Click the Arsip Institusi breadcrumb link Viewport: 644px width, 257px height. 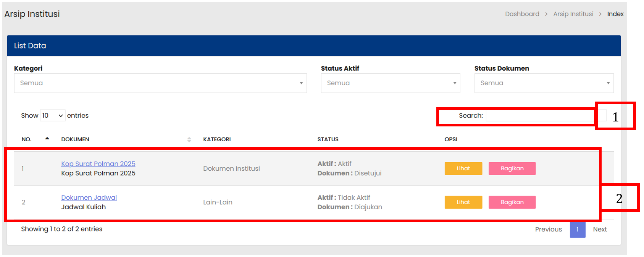tap(573, 14)
